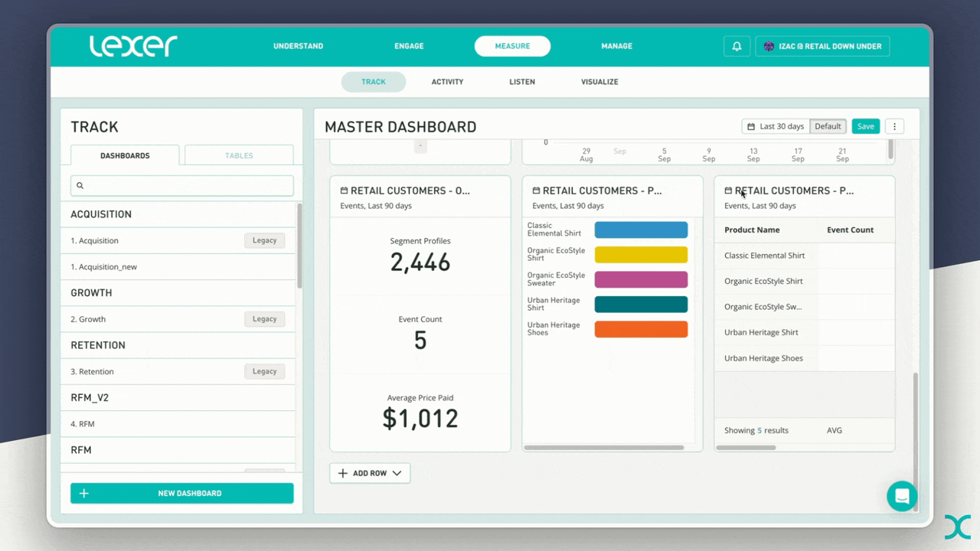980x551 pixels.
Task: Click the orange Urban Heritage Shoes bar
Action: click(641, 329)
